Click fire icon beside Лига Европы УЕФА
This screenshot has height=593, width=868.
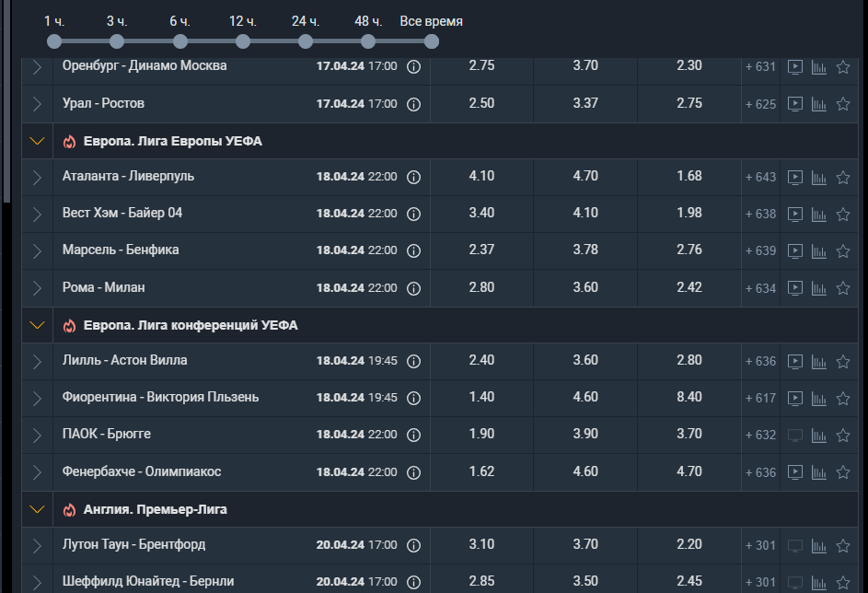click(x=69, y=142)
